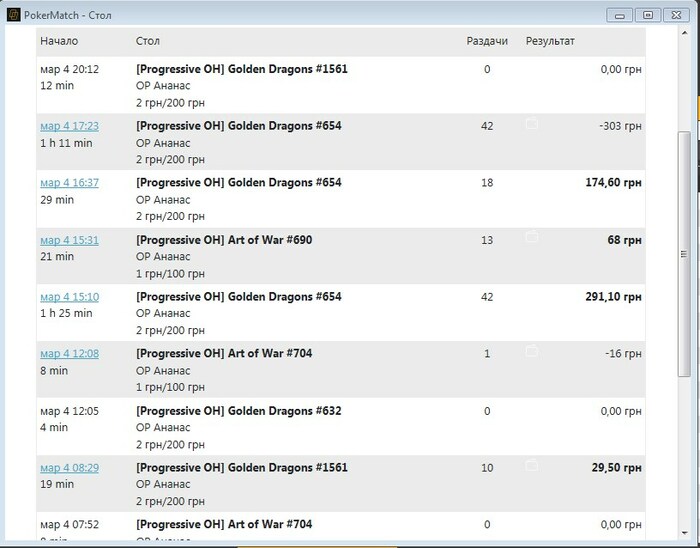Click the 8 min duration
The image size is (700, 548).
54,371
